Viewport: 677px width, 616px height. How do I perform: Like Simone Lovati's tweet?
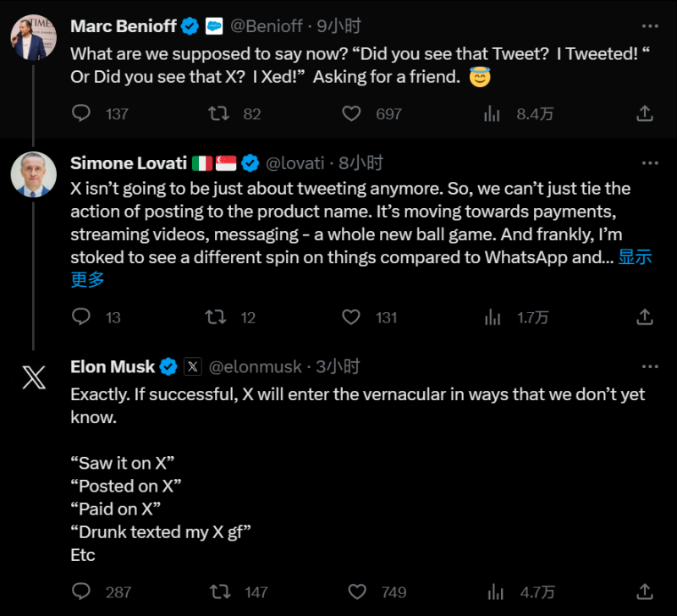click(351, 317)
